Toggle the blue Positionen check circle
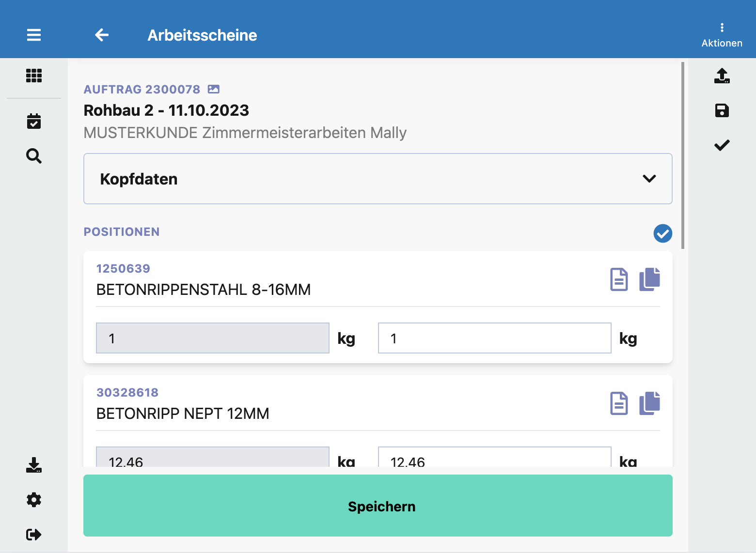The image size is (756, 553). point(662,233)
